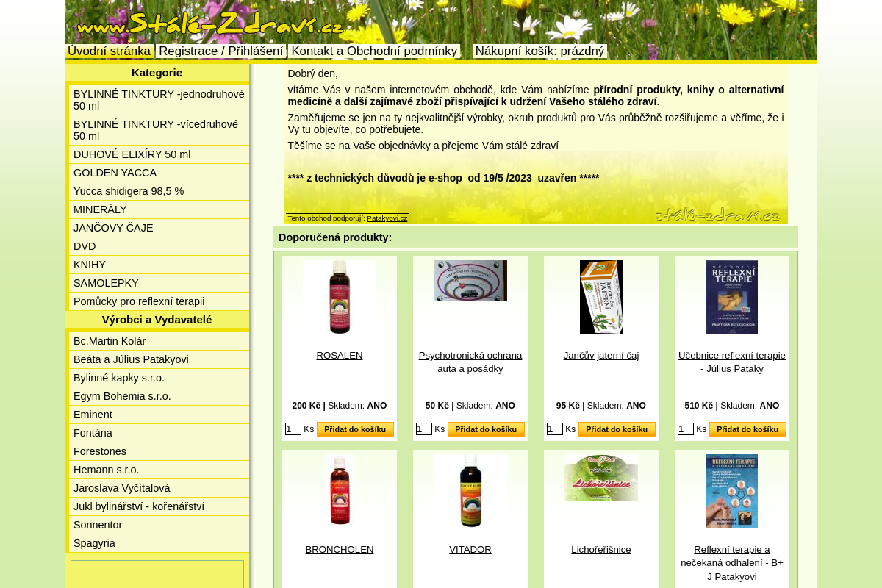Open the Hemann s.r.o. producer listing

tap(159, 470)
